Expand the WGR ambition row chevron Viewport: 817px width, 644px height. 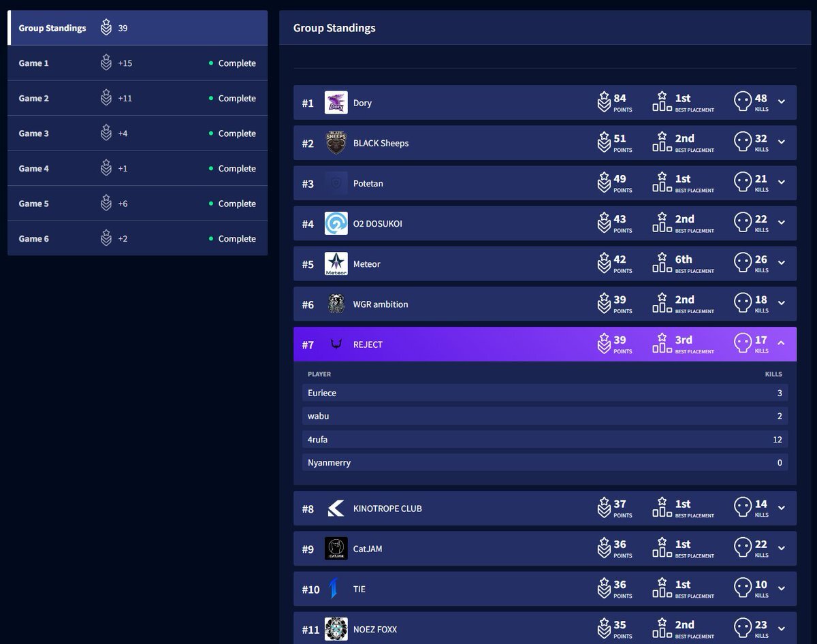pyautogui.click(x=782, y=302)
